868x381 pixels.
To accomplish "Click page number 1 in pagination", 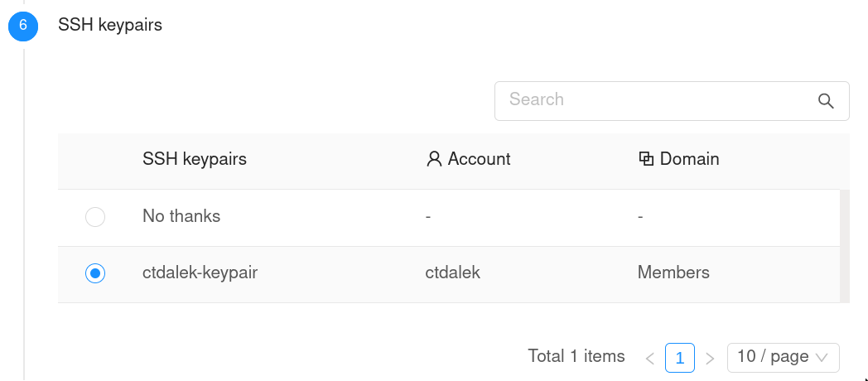I will pyautogui.click(x=680, y=358).
